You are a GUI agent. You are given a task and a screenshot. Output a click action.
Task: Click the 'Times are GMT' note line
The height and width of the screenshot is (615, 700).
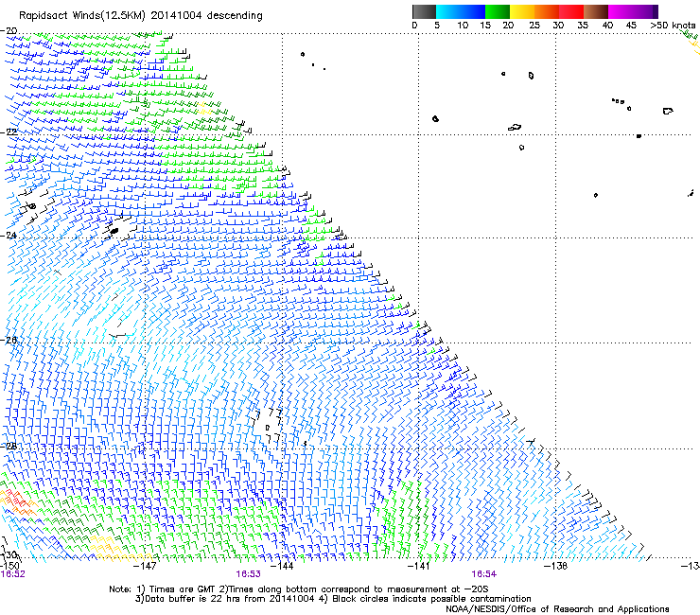[x=298, y=589]
